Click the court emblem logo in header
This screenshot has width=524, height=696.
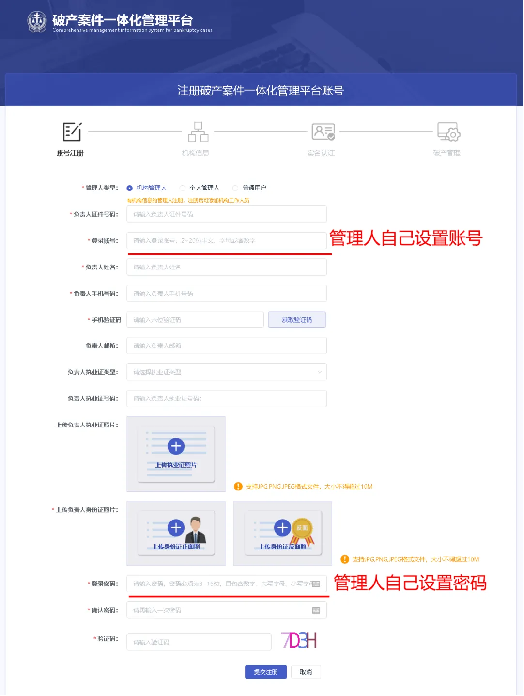pyautogui.click(x=37, y=21)
